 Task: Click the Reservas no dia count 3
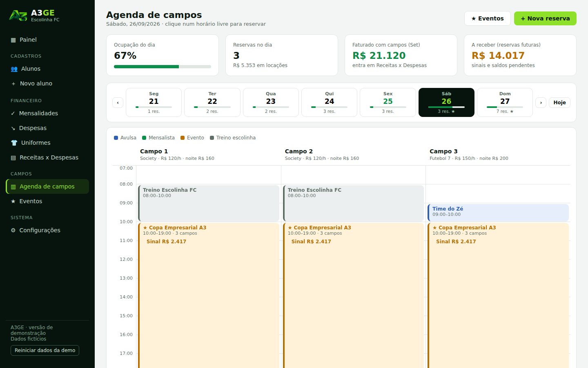(x=236, y=56)
